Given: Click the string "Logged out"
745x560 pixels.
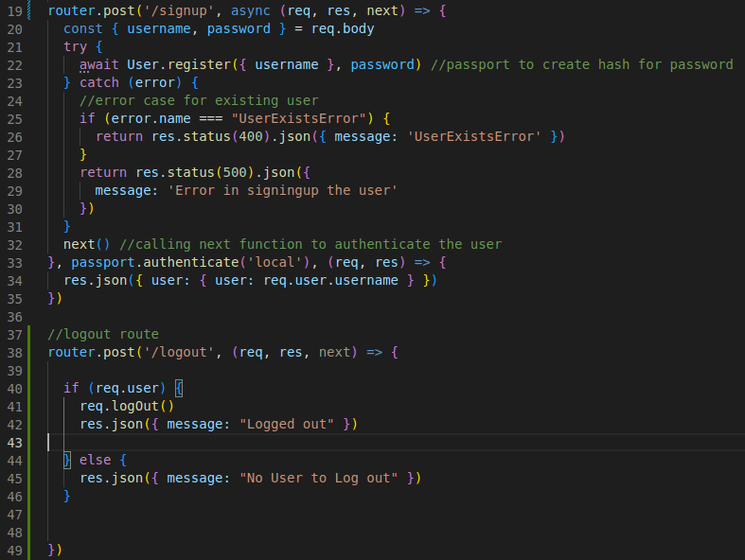Looking at the screenshot, I should [x=287, y=424].
